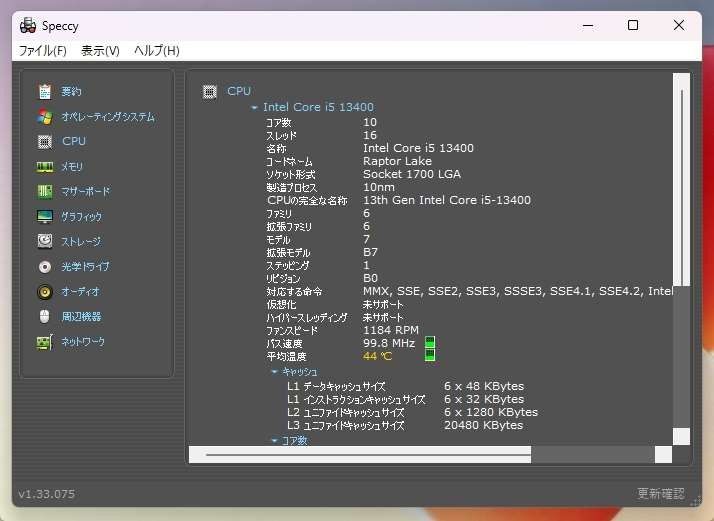Click the green graph icon beside 平均温度
This screenshot has height=521, width=714.
pos(430,355)
